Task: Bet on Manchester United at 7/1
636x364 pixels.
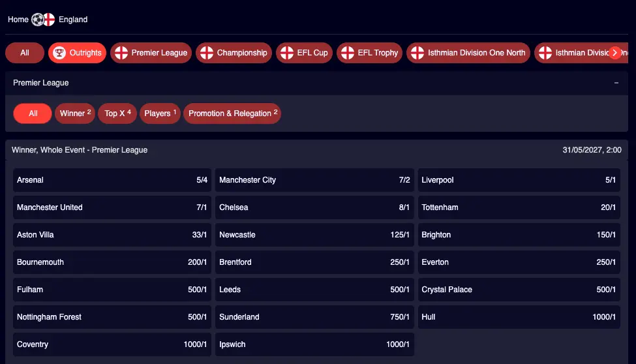Action: tap(112, 207)
